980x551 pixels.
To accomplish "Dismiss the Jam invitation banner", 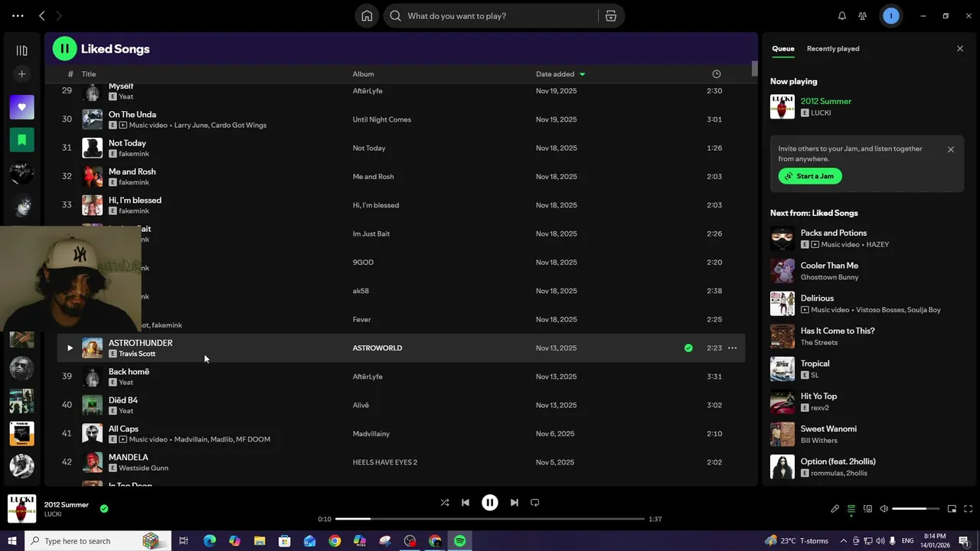I will (x=951, y=149).
